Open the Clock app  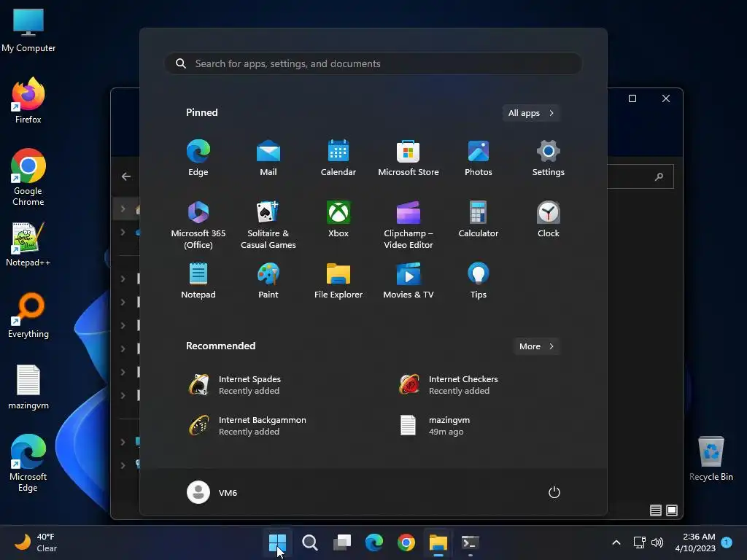549,219
